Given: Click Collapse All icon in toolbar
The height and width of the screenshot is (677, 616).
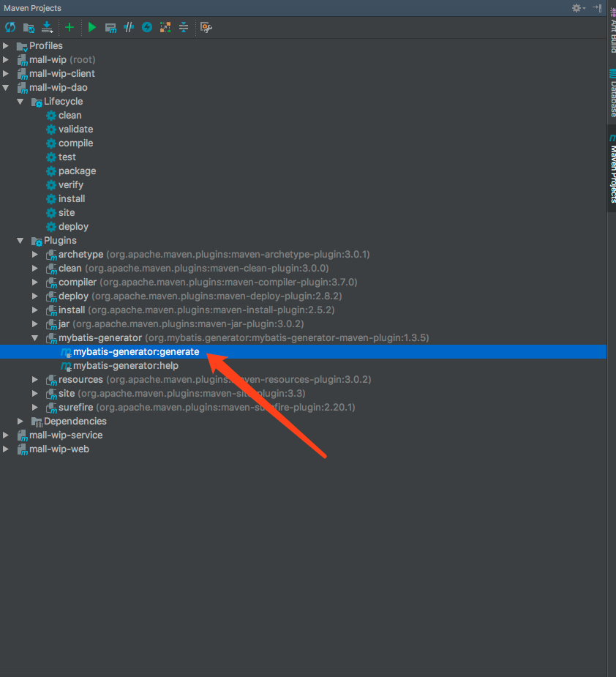Looking at the screenshot, I should point(184,28).
